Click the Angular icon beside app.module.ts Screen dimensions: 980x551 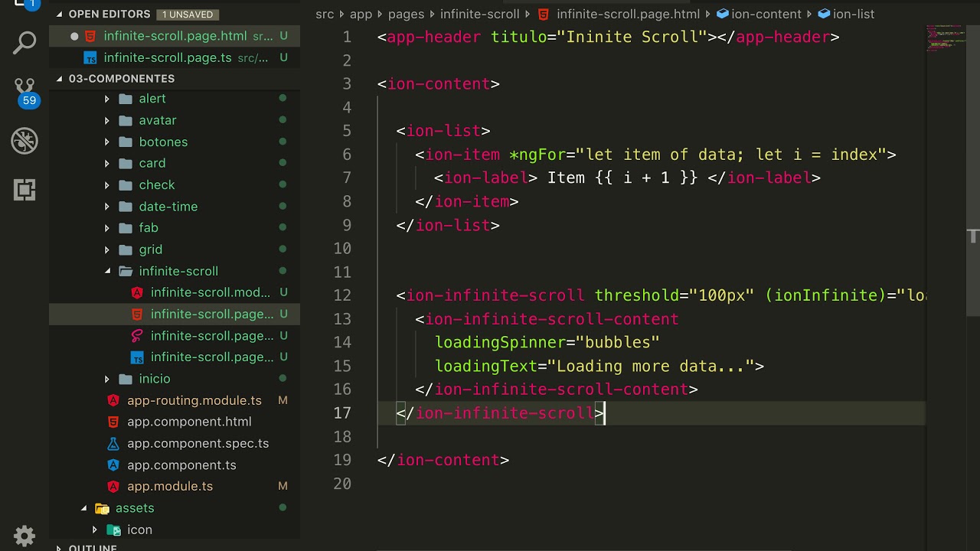tap(113, 486)
